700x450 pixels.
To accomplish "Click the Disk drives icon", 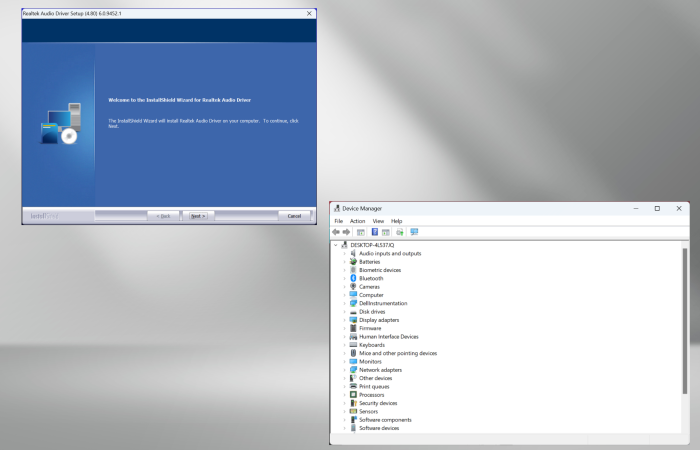I will [353, 312].
